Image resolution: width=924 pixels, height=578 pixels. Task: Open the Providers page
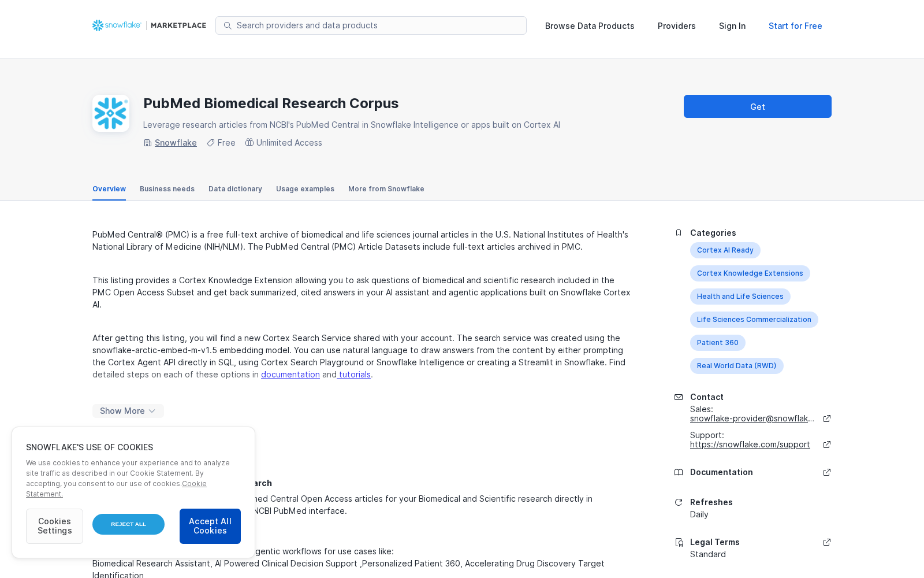pyautogui.click(x=677, y=26)
